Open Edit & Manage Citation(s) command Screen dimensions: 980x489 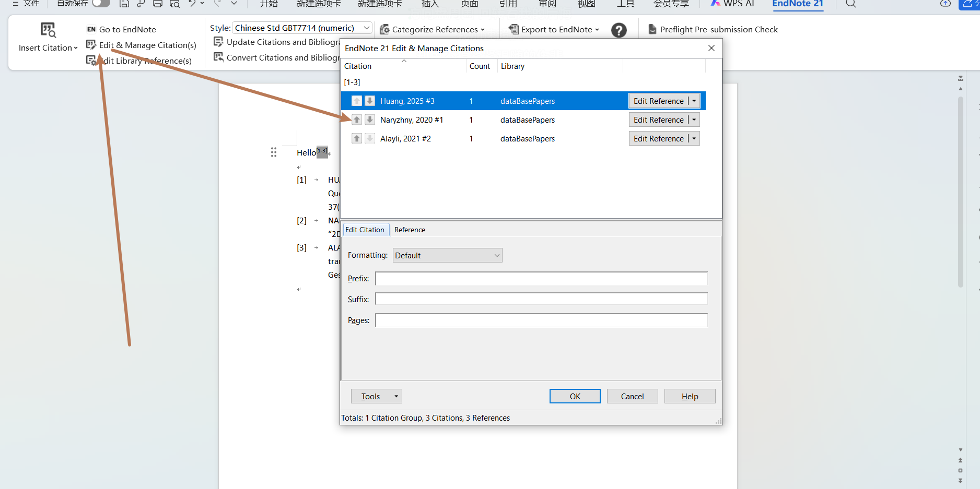coord(142,45)
